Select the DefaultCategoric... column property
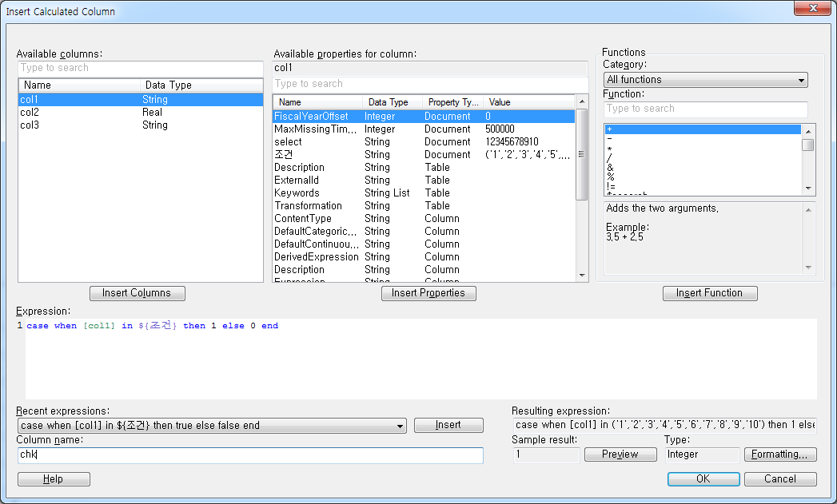837x504 pixels. coord(424,232)
